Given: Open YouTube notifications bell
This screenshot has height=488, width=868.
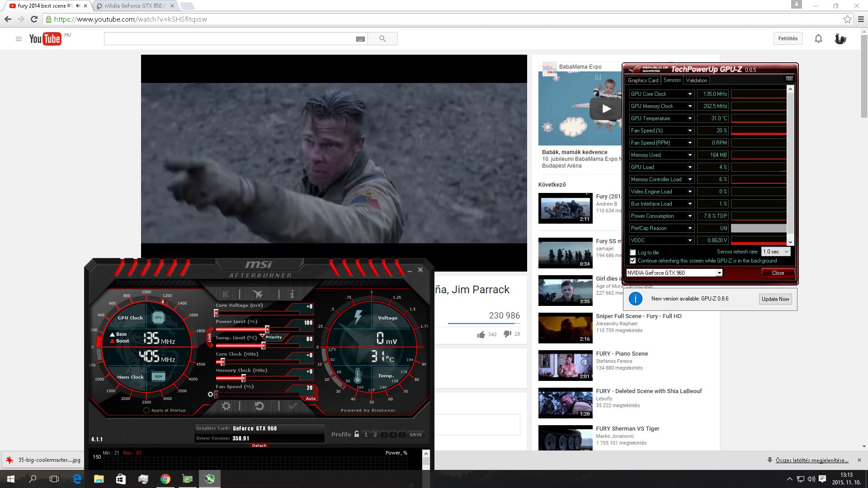Looking at the screenshot, I should click(x=818, y=39).
